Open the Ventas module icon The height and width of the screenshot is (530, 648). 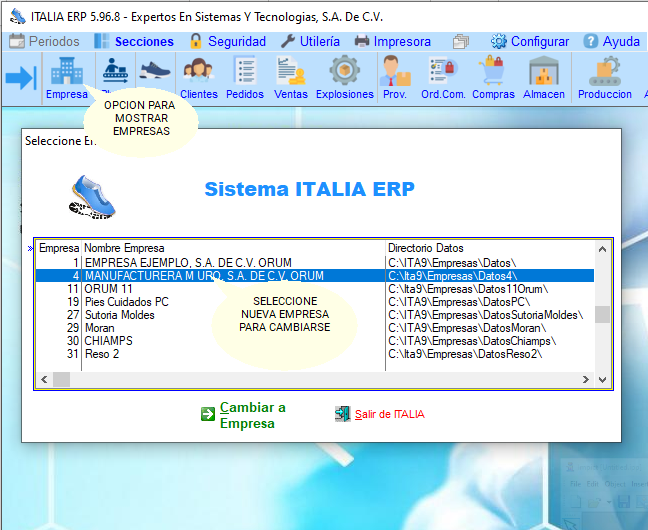pos(291,78)
